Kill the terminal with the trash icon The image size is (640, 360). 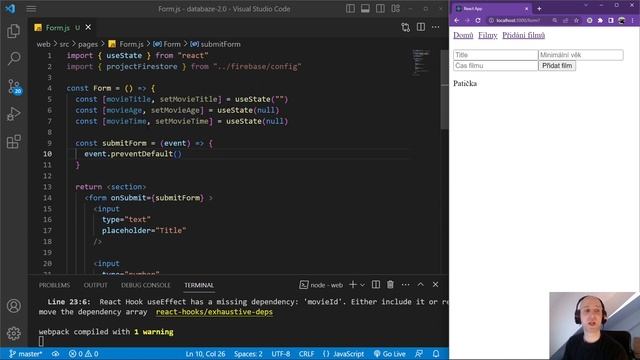pos(390,284)
